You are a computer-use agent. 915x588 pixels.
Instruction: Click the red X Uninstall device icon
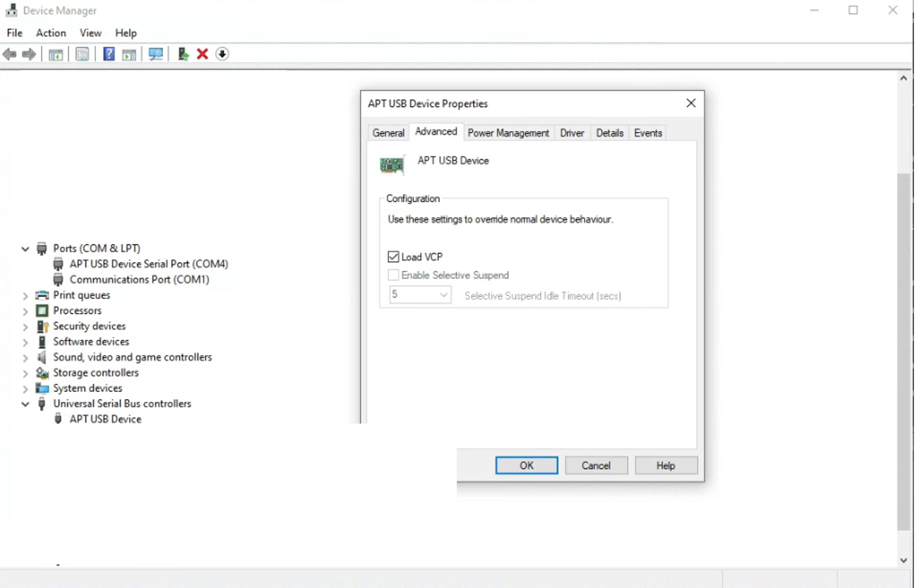[x=202, y=54]
